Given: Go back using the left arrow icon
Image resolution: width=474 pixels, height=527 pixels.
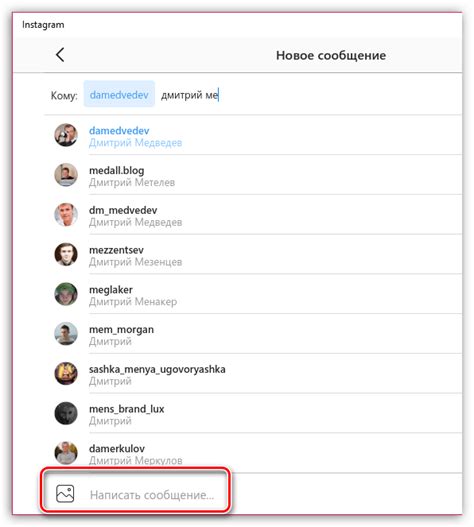Looking at the screenshot, I should 60,55.
